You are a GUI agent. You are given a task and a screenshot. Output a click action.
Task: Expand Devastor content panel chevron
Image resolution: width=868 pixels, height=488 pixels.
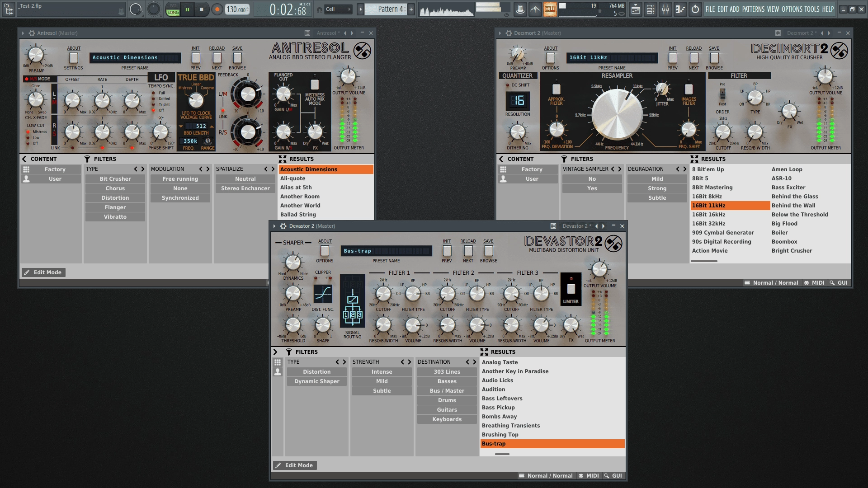[x=275, y=352]
